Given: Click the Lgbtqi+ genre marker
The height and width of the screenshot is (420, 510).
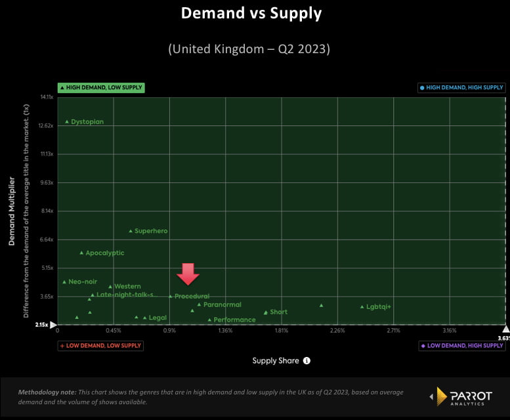Looking at the screenshot, I should coord(362,306).
